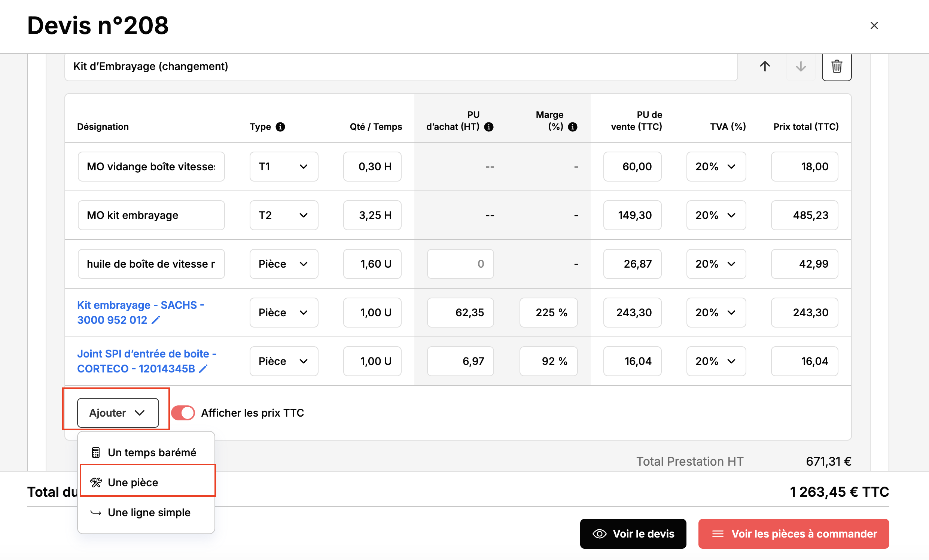Click the 1,60 U quantity field
The height and width of the screenshot is (560, 929).
pyautogui.click(x=372, y=264)
